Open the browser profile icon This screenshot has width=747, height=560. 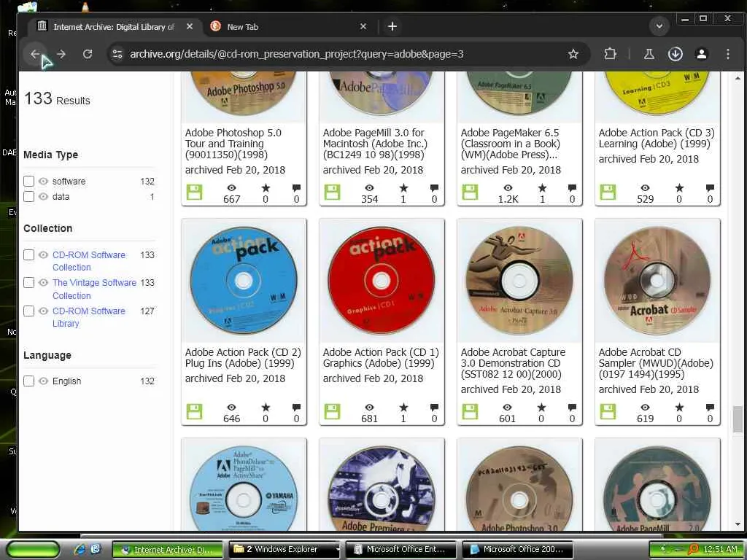click(x=701, y=54)
